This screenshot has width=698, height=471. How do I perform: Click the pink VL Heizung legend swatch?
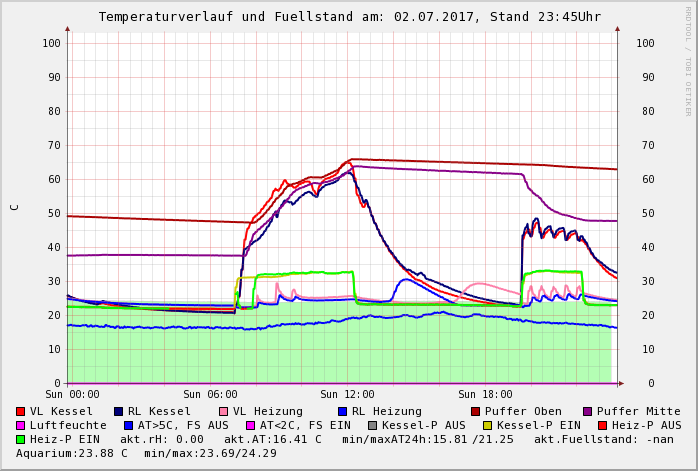(x=223, y=412)
